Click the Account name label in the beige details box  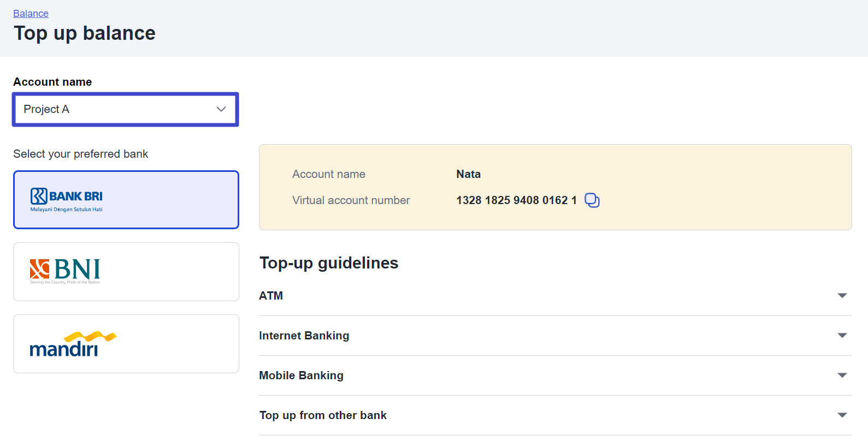(329, 174)
